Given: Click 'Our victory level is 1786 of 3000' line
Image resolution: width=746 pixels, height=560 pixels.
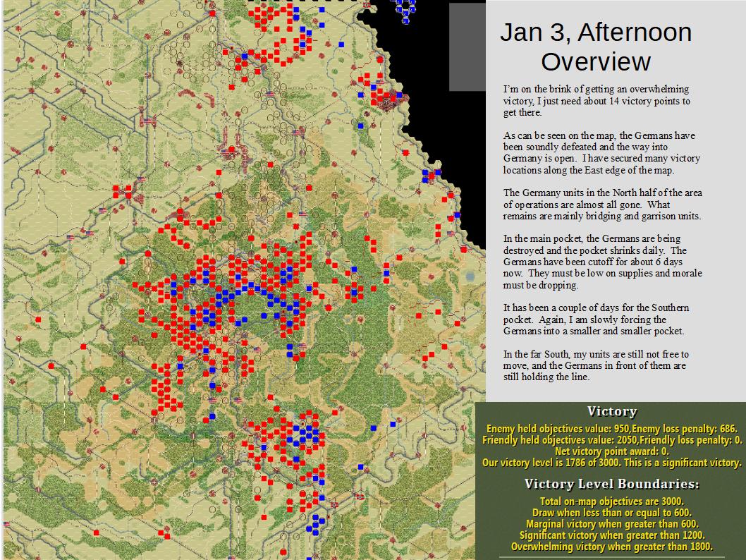Looking at the screenshot, I should click(x=612, y=463).
